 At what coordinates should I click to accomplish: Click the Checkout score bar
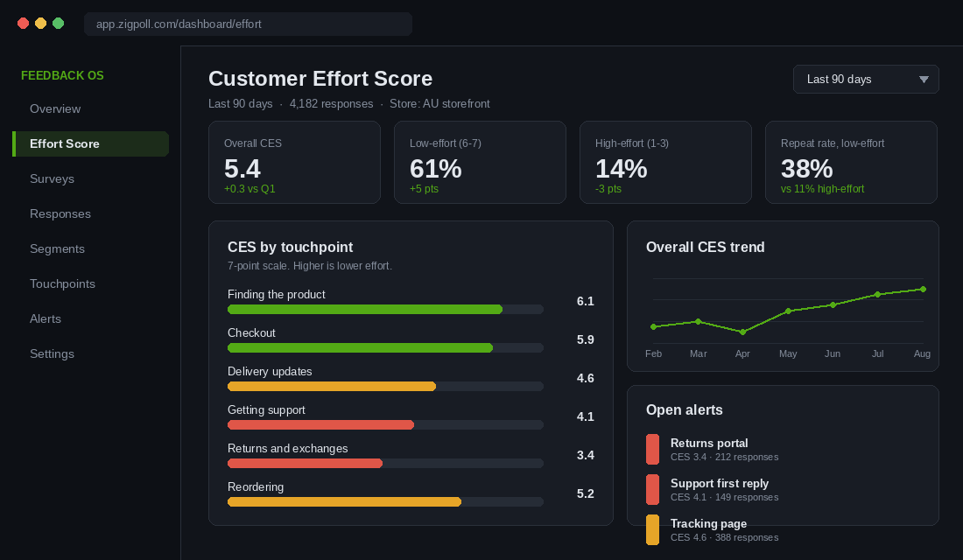pos(360,348)
